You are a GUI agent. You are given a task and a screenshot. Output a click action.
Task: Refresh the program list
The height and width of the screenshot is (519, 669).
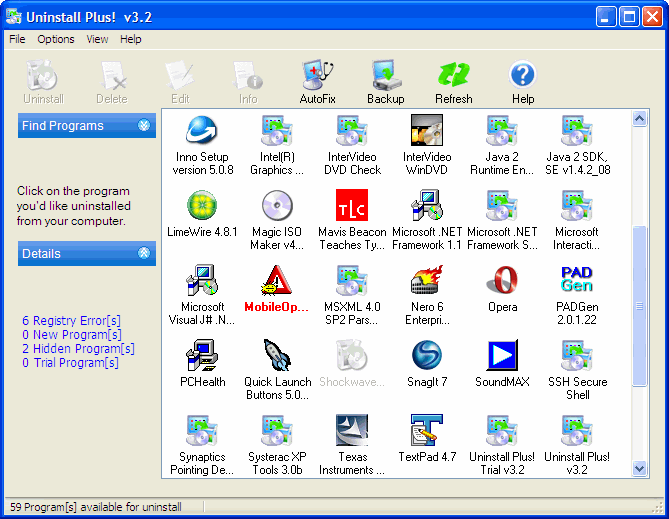coord(454,82)
